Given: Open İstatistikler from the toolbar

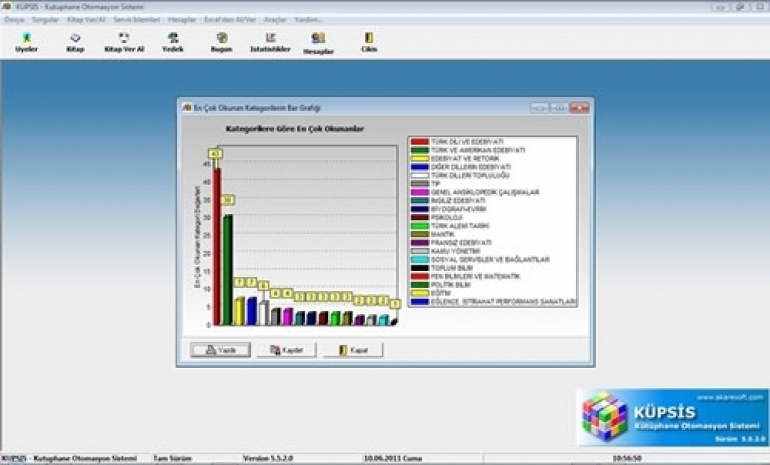Looking at the screenshot, I should 270,41.
